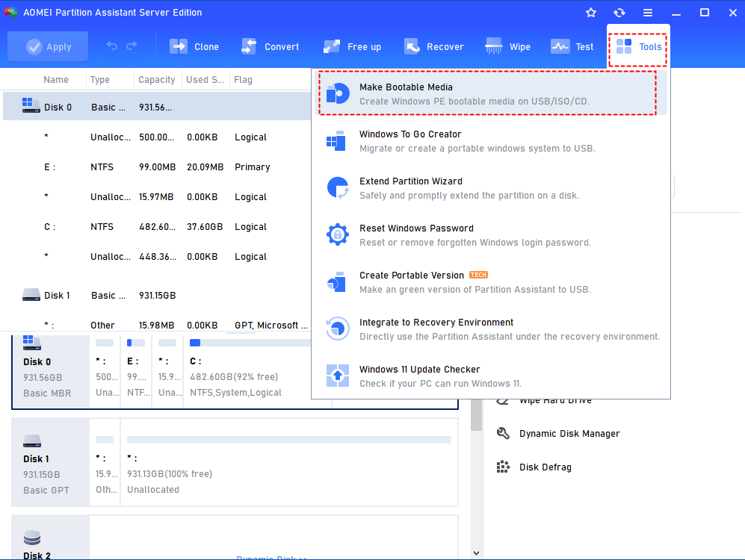Select the 15.97MB unallocated row

[157, 197]
